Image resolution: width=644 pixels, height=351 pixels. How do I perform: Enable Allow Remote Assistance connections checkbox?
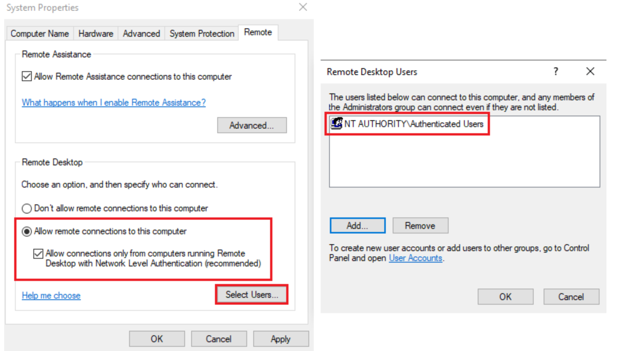pyautogui.click(x=26, y=76)
